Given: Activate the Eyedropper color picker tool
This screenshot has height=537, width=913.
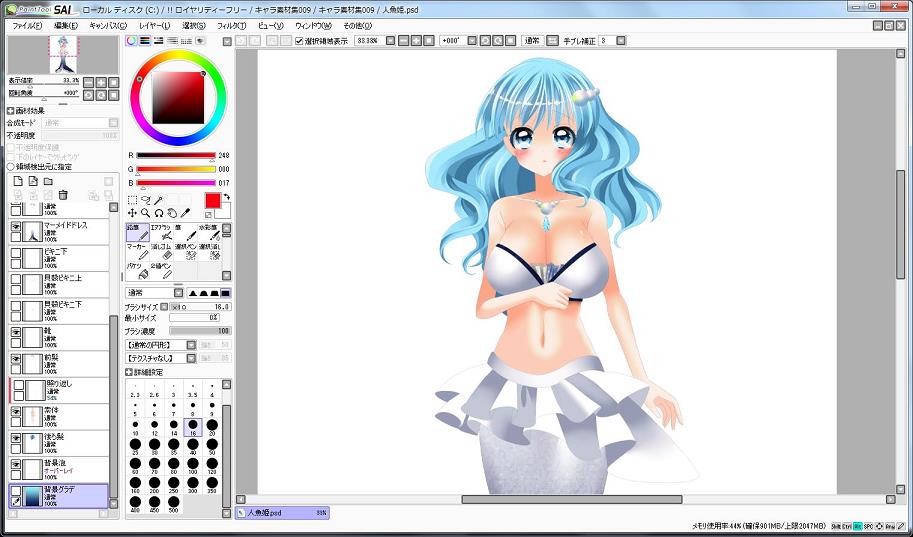Looking at the screenshot, I should [x=185, y=213].
